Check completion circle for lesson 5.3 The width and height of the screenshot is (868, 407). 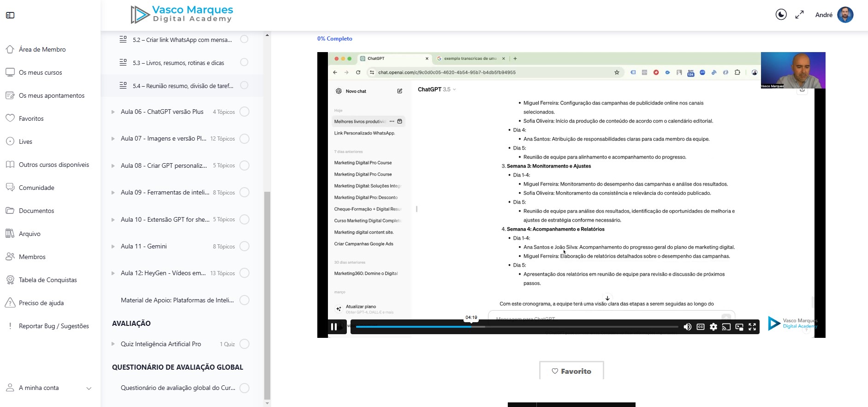click(244, 62)
